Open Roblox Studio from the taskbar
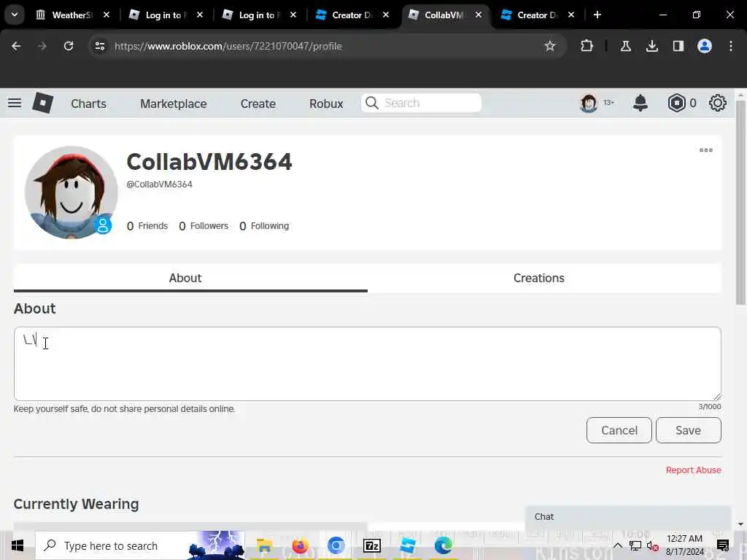This screenshot has width=747, height=560. point(407,545)
